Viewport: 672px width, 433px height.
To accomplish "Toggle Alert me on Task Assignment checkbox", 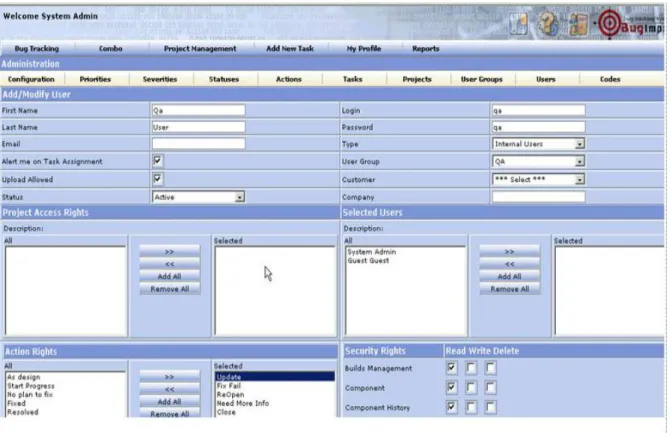I will click(157, 161).
